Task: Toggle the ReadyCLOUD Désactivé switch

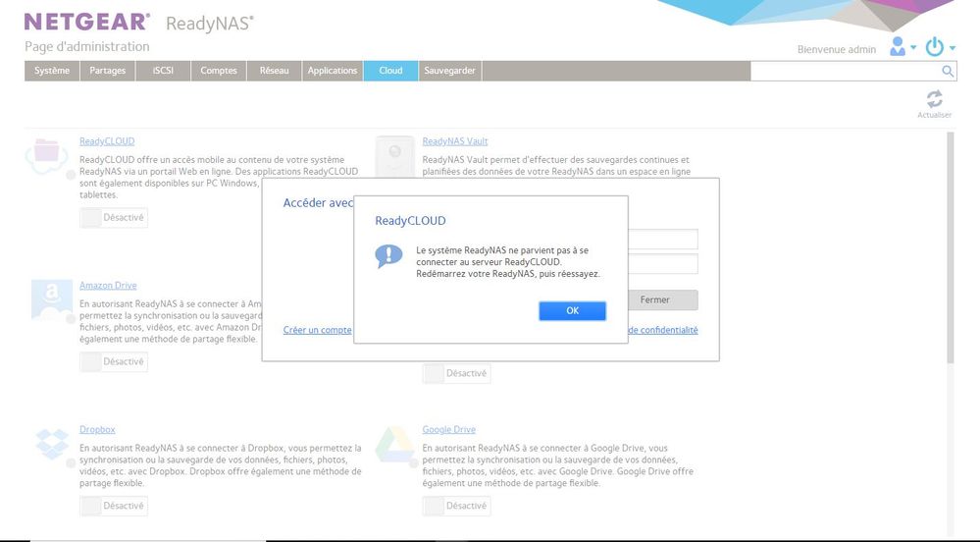Action: pyautogui.click(x=114, y=218)
